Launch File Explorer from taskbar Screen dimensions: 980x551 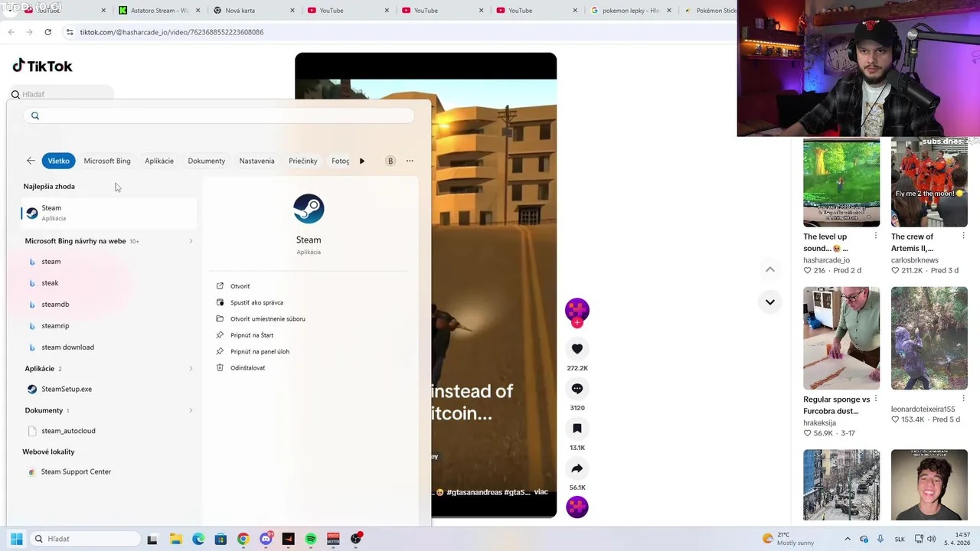click(175, 539)
